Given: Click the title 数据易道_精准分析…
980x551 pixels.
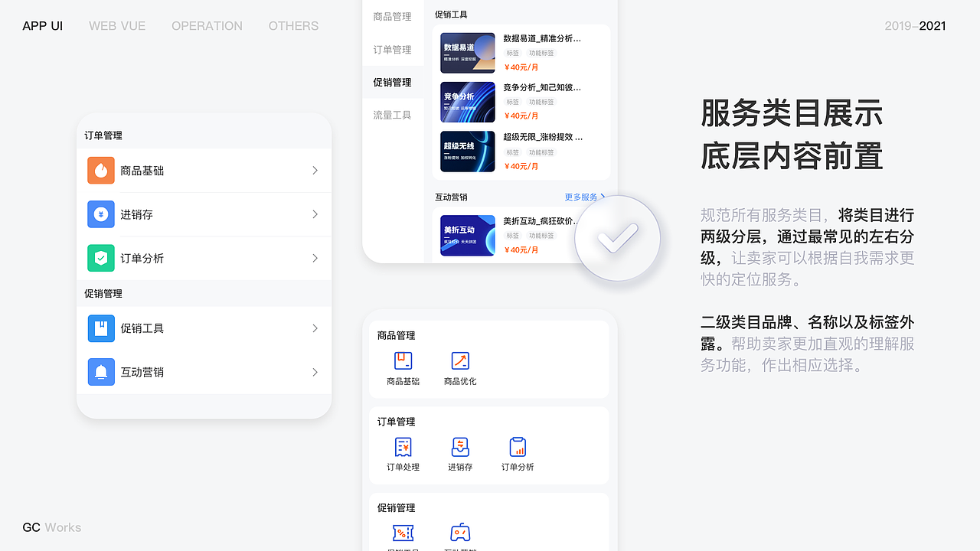Looking at the screenshot, I should pos(542,38).
